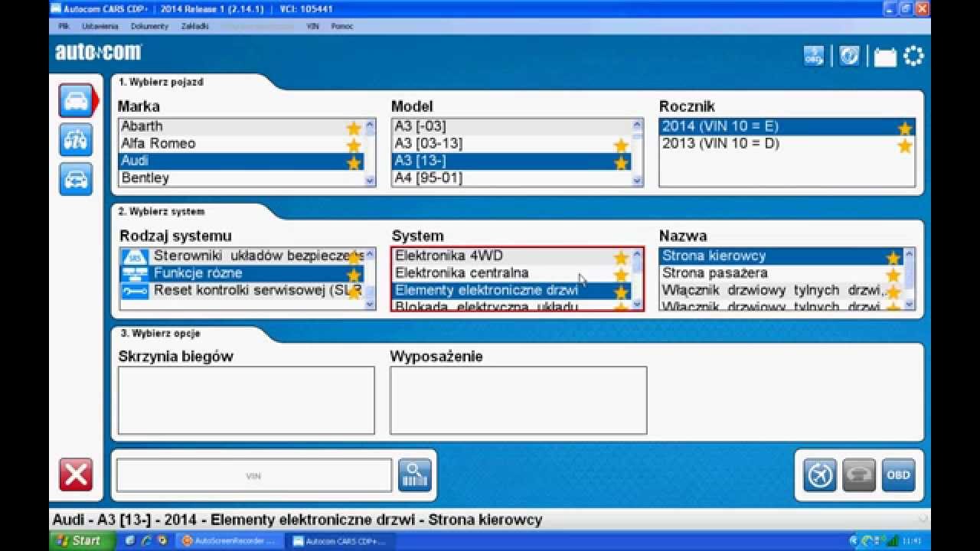Select model A3 [-03]

coord(511,126)
